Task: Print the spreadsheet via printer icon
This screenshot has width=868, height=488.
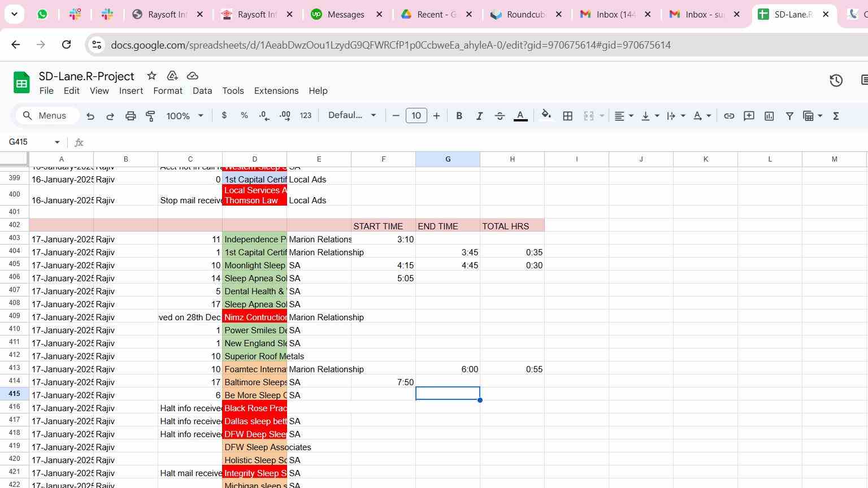Action: tap(131, 116)
